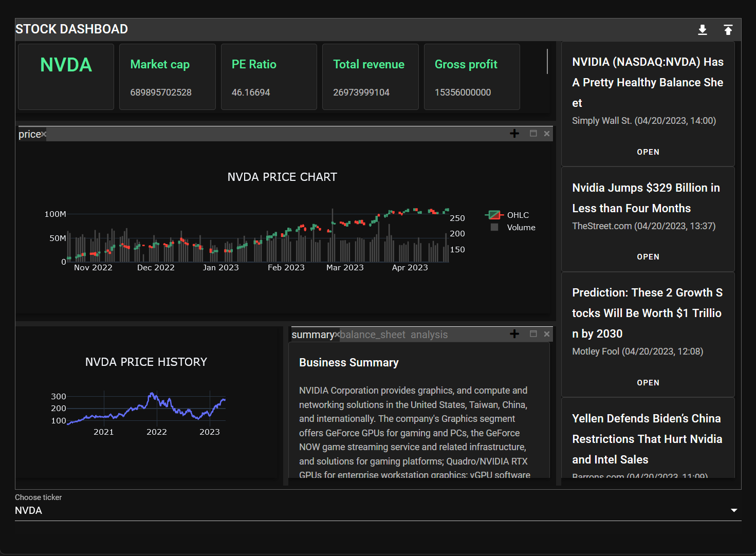Close the price panel with X
Image resolution: width=756 pixels, height=556 pixels.
pos(547,134)
